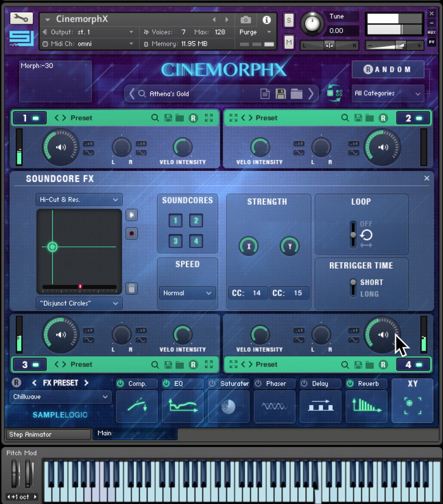Viewport: 443px width, 504px height.
Task: Go to next main preset arrow
Action: [311, 94]
